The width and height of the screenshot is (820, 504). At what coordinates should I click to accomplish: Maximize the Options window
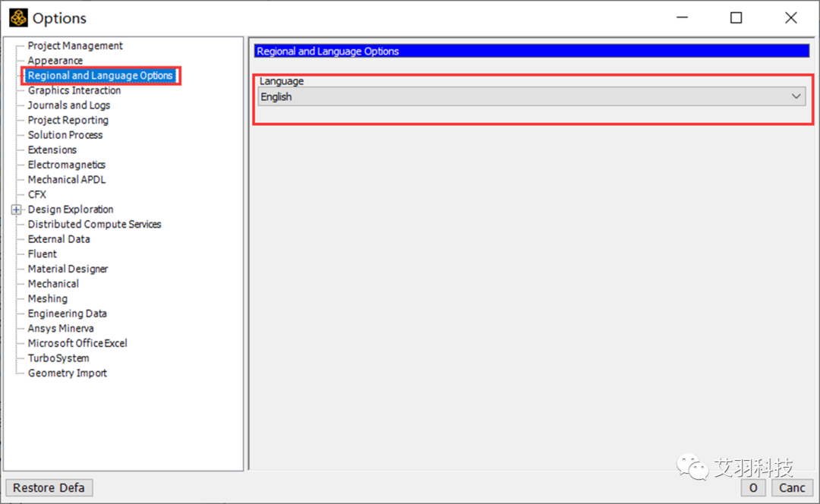click(736, 17)
